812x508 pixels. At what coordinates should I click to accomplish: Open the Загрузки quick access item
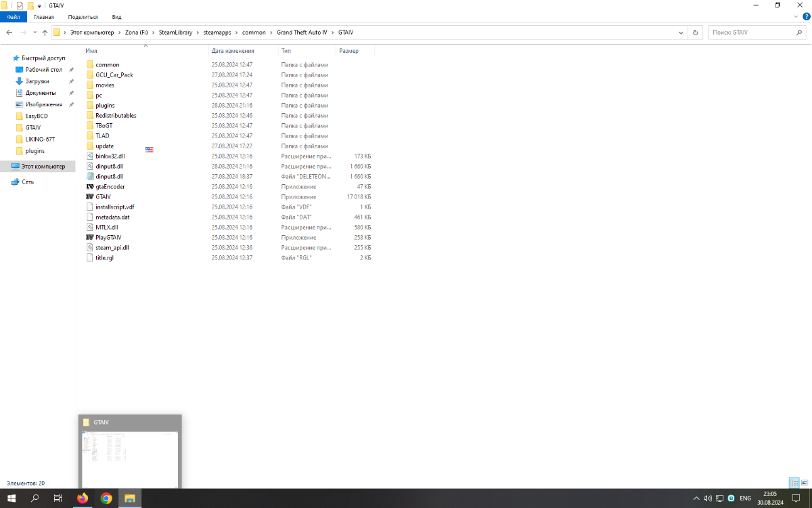pos(37,81)
